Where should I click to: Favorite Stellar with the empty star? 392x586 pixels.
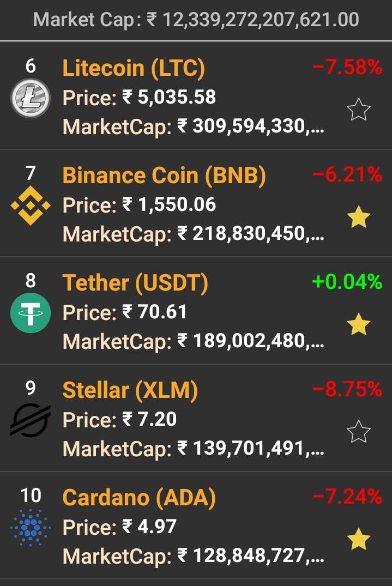click(x=359, y=432)
